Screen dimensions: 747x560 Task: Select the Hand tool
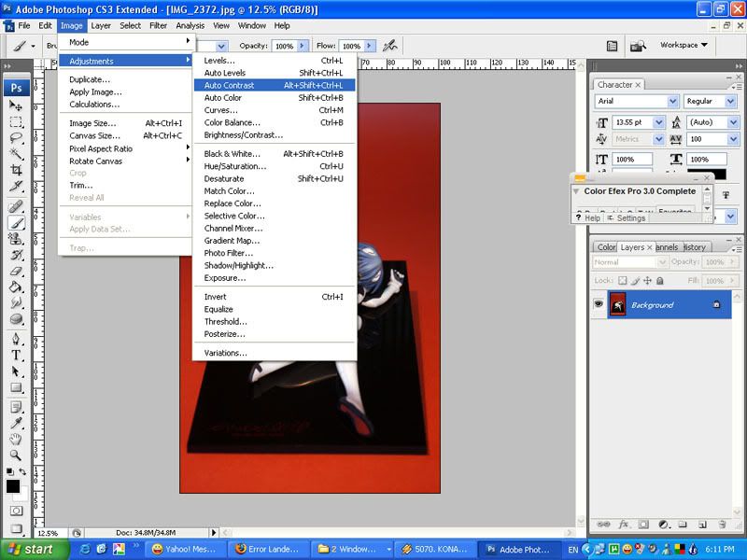[x=16, y=439]
